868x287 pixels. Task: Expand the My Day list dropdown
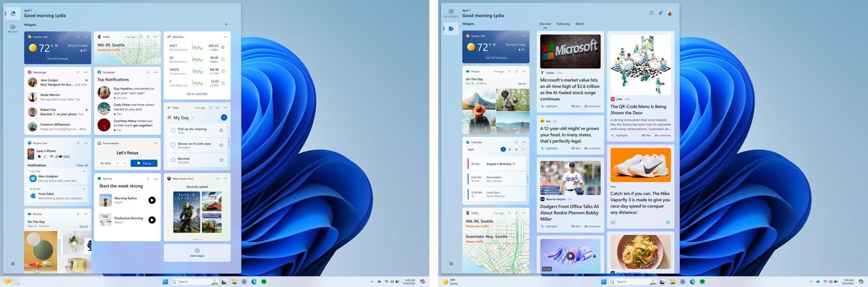click(x=192, y=118)
